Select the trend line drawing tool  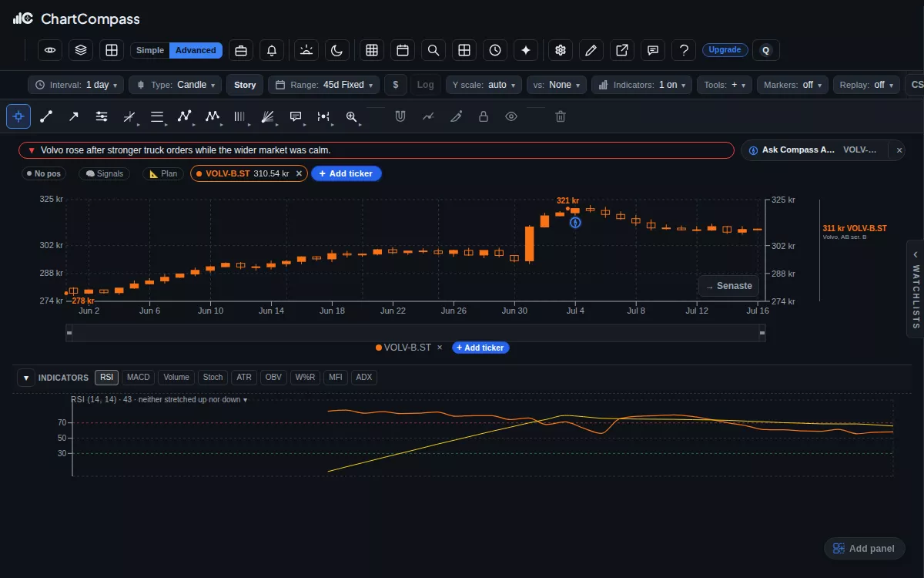[x=46, y=116]
